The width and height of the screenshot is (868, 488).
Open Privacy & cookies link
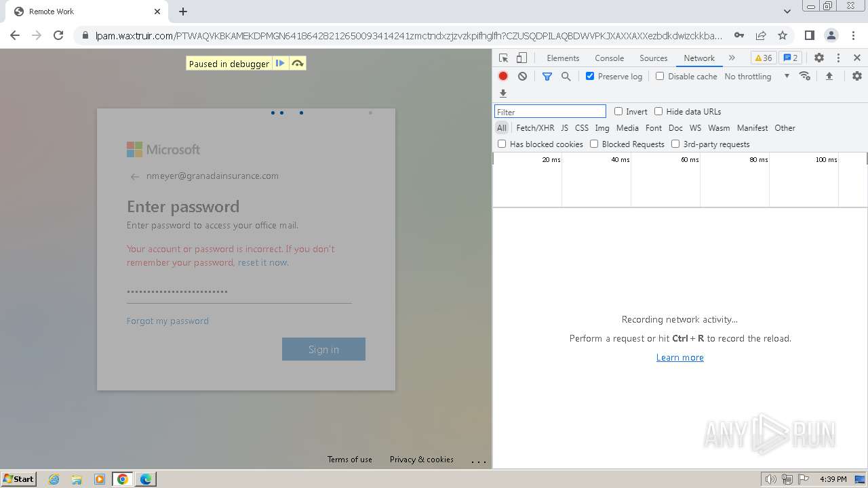422,460
